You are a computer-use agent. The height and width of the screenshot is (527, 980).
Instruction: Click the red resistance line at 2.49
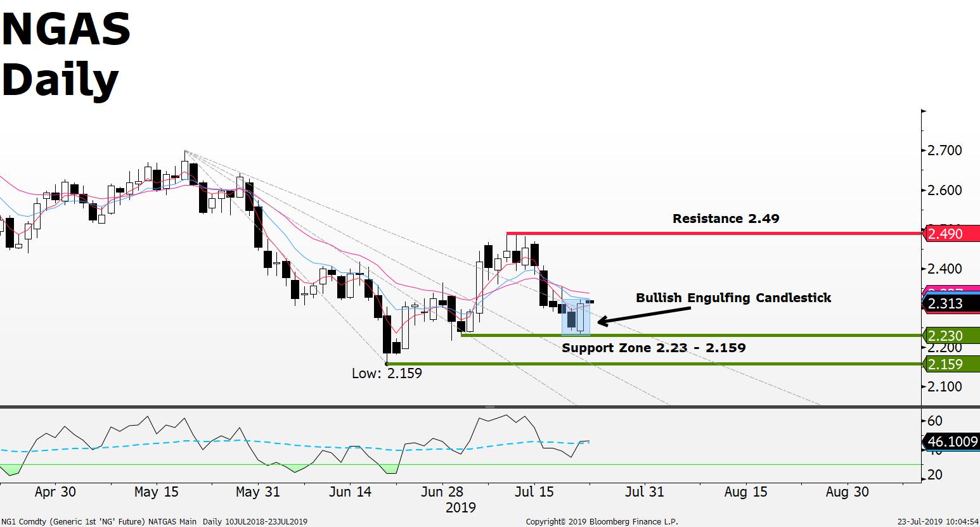(713, 233)
